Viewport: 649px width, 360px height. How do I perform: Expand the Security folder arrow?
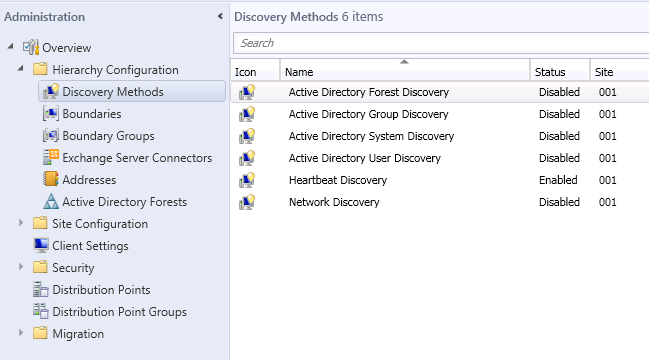pyautogui.click(x=21, y=267)
